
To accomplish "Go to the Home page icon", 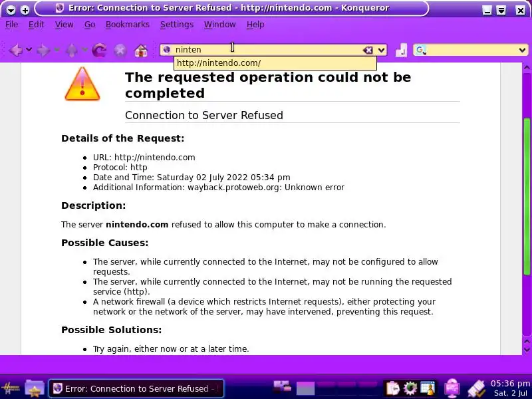I will (x=141, y=51).
